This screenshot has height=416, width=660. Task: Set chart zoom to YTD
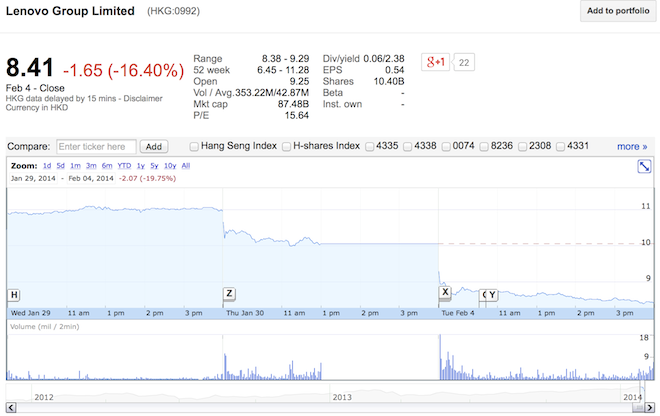point(124,166)
